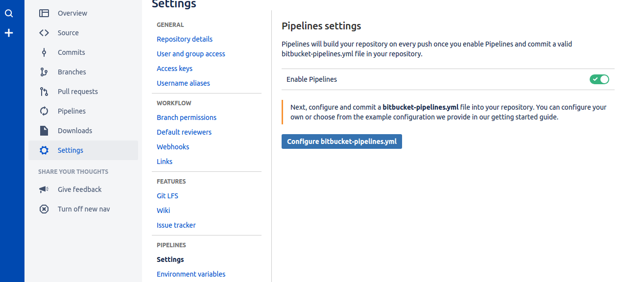Navigate to Issue tracker settings

pos(176,225)
